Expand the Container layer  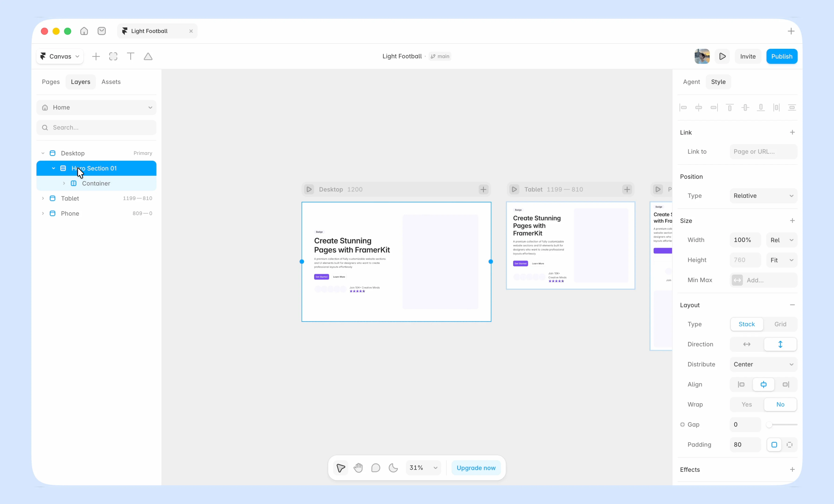pos(64,183)
